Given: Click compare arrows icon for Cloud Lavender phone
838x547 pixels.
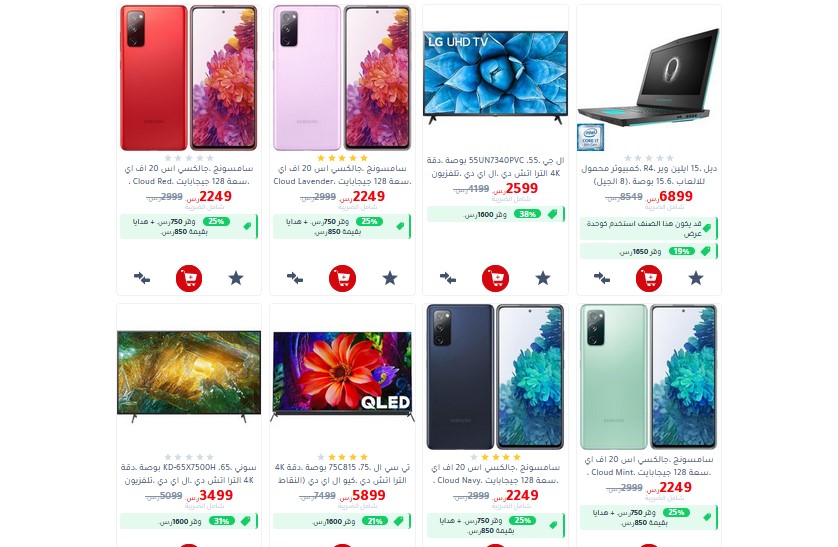Looking at the screenshot, I should pos(295,278).
